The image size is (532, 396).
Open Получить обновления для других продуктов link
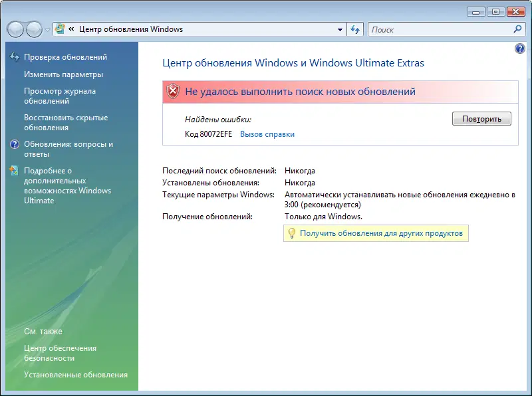pos(381,233)
